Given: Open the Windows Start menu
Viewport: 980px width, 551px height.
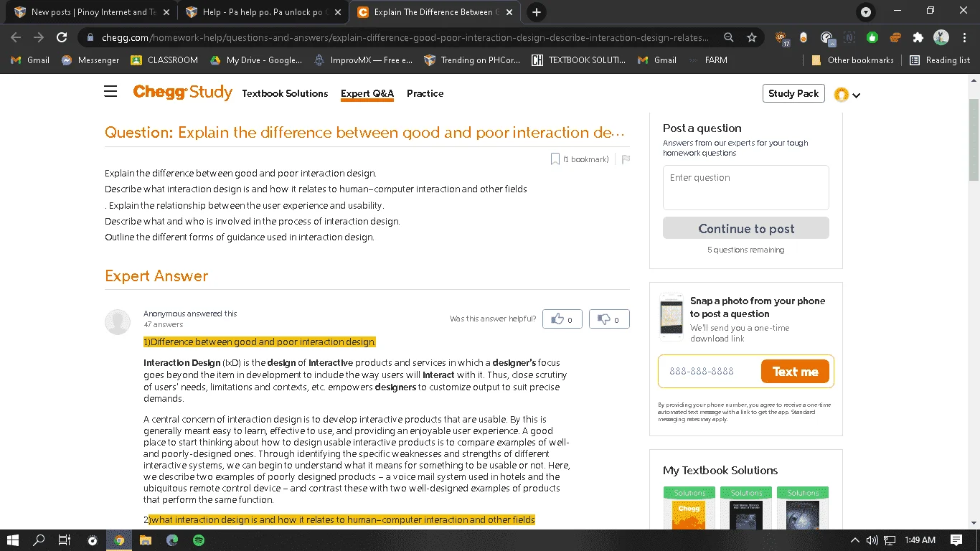Looking at the screenshot, I should [12, 540].
